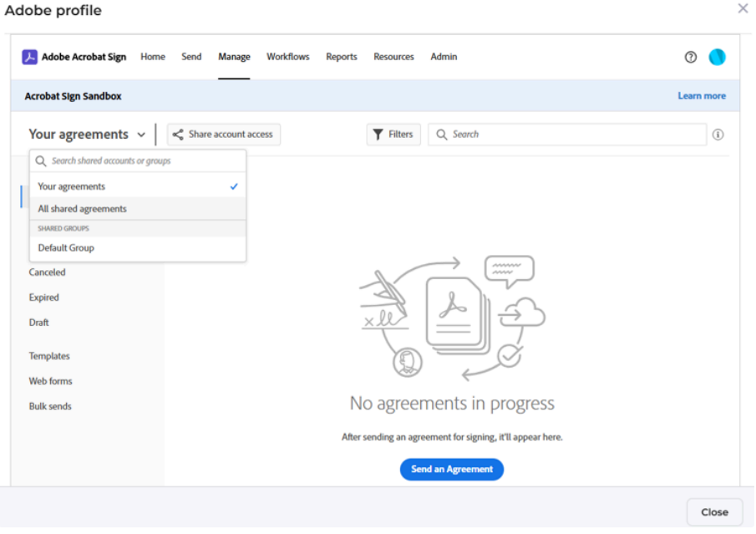Viewport: 756px width, 534px height.
Task: Open the user profile avatar
Action: click(x=717, y=57)
